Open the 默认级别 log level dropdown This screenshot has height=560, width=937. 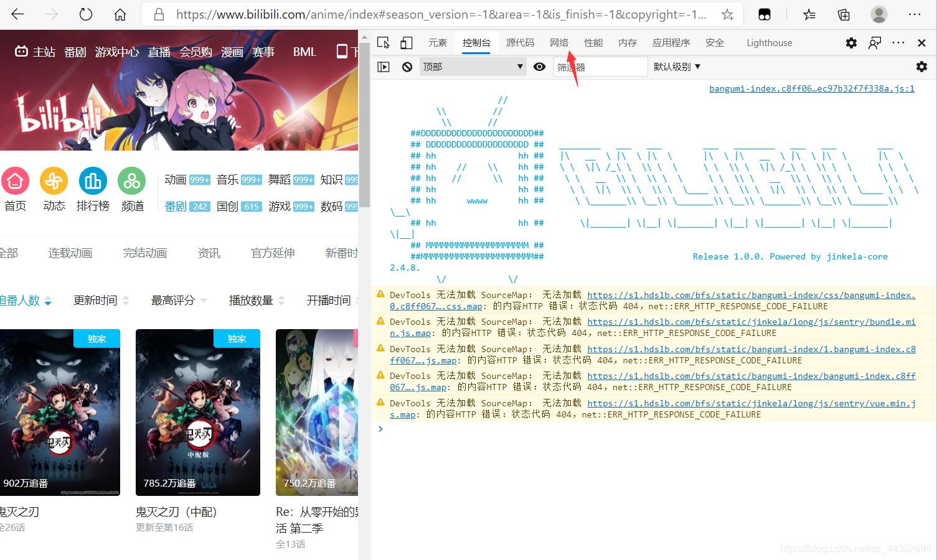click(677, 67)
